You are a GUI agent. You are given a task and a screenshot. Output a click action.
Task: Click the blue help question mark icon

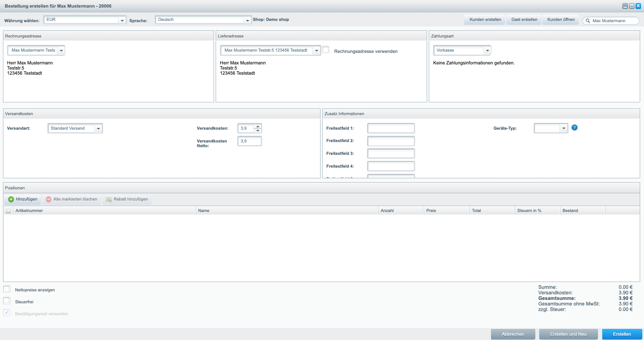574,128
